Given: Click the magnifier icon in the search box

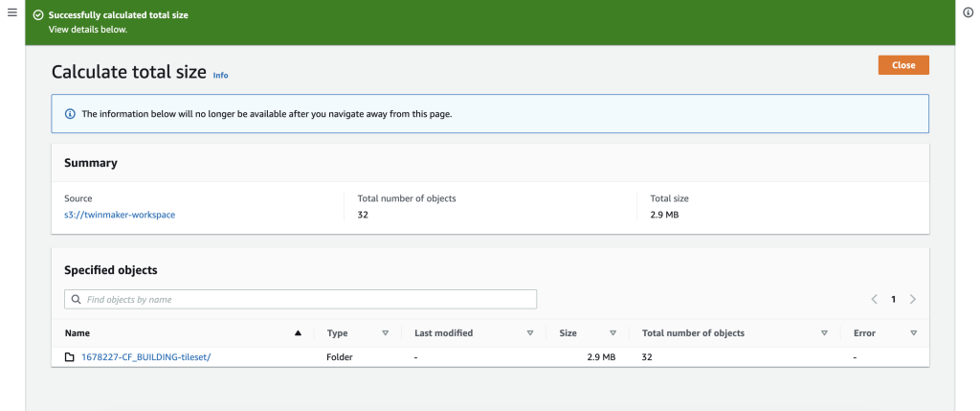Looking at the screenshot, I should [77, 299].
